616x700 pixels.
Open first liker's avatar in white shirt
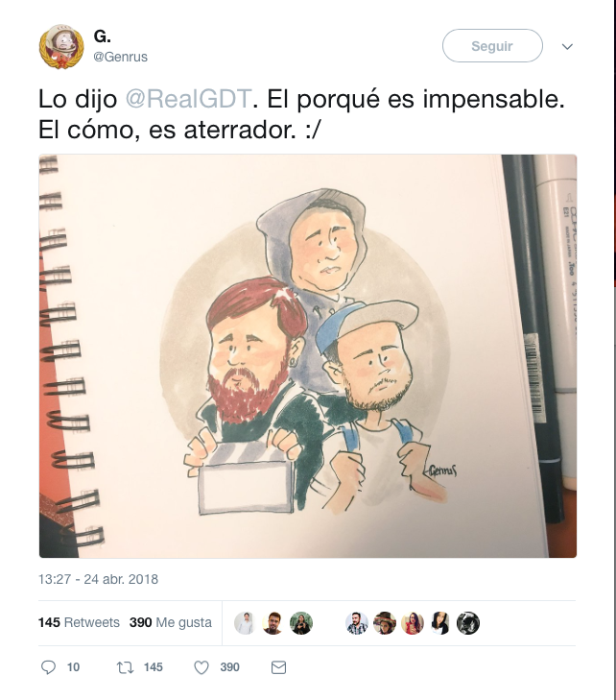click(245, 623)
